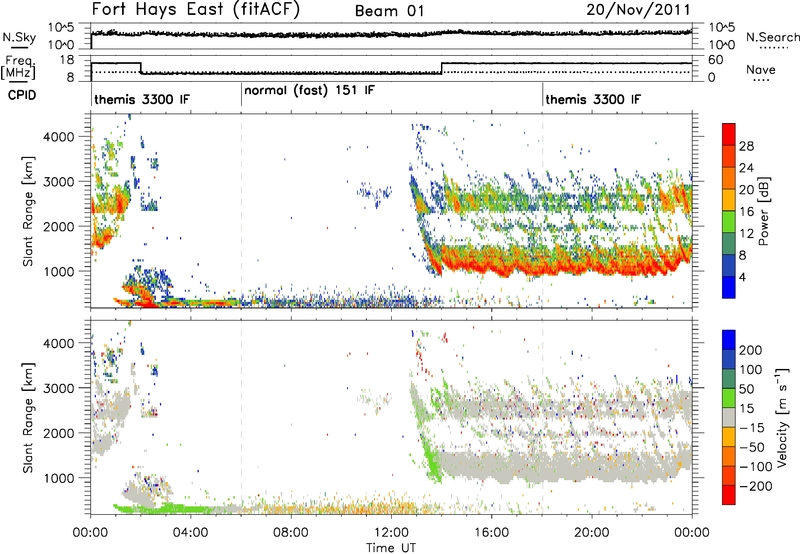800x554 pixels.
Task: Click the '20:00' time tick label
Action: click(x=592, y=533)
